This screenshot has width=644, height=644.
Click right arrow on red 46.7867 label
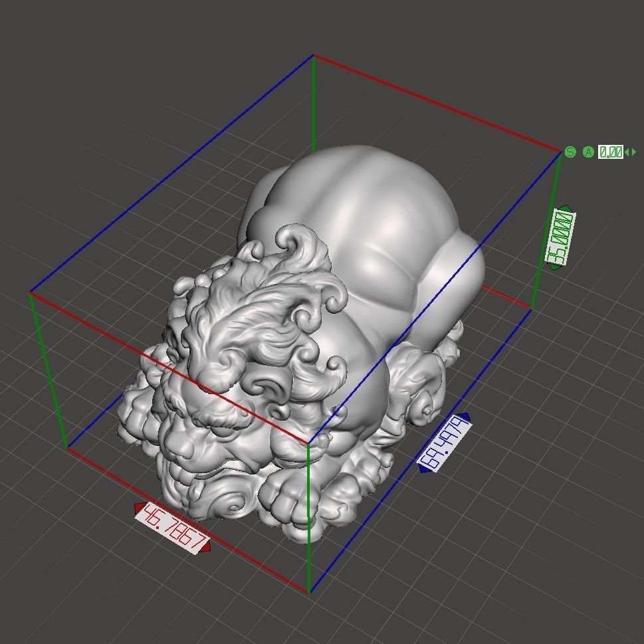(x=205, y=547)
